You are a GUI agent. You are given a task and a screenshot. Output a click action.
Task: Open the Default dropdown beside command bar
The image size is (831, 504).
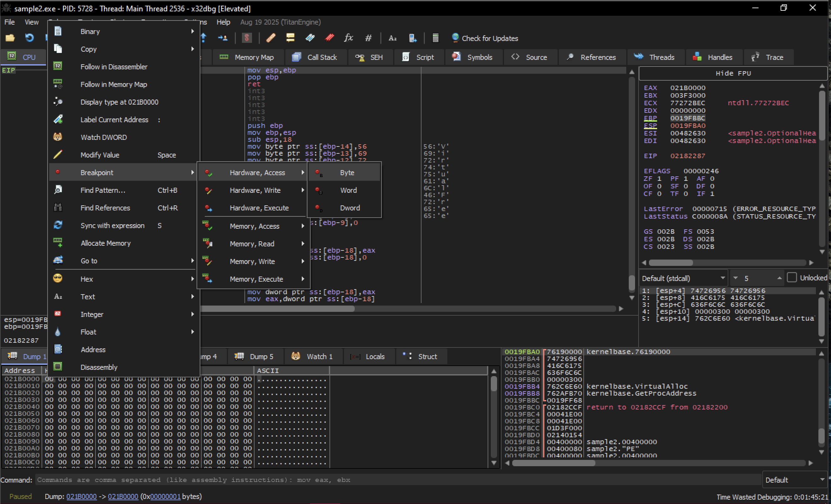point(794,480)
